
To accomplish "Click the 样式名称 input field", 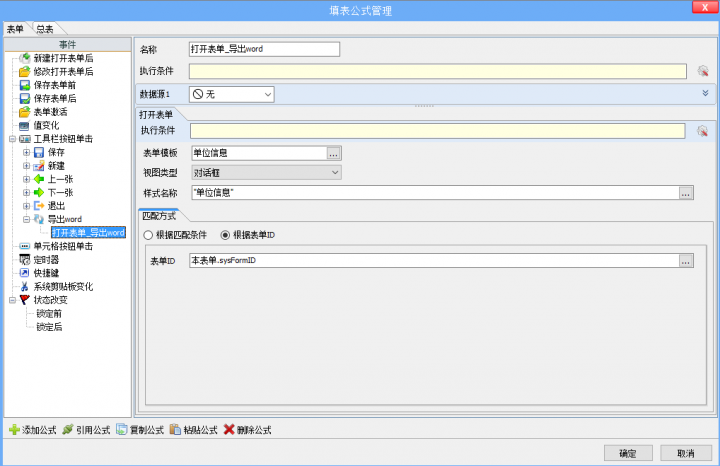I will click(x=435, y=193).
